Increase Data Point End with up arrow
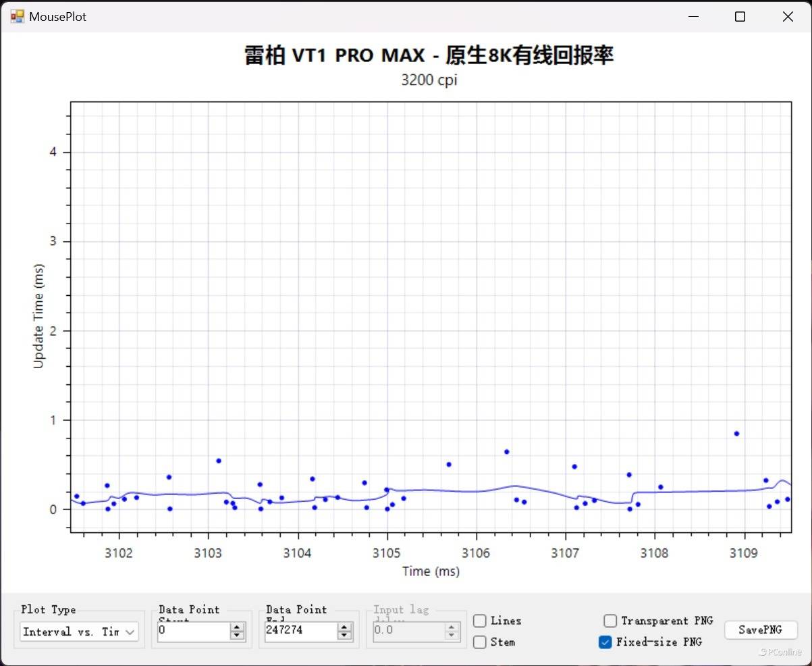The height and width of the screenshot is (666, 812). pos(345,627)
